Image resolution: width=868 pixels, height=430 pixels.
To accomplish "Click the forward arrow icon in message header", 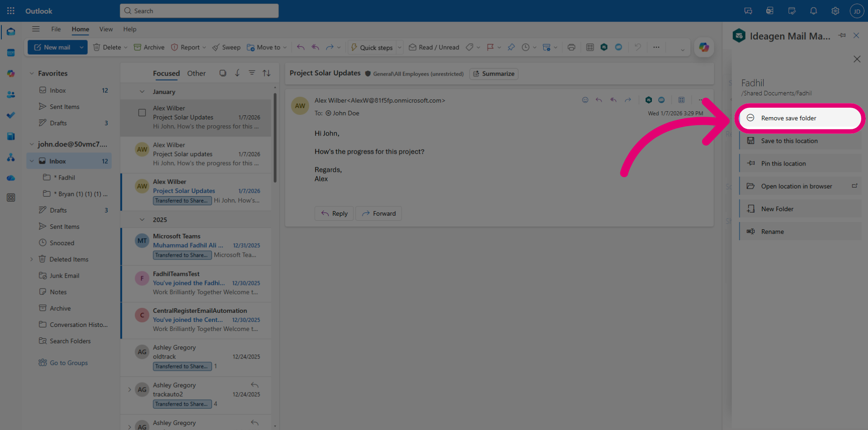I will click(x=628, y=100).
